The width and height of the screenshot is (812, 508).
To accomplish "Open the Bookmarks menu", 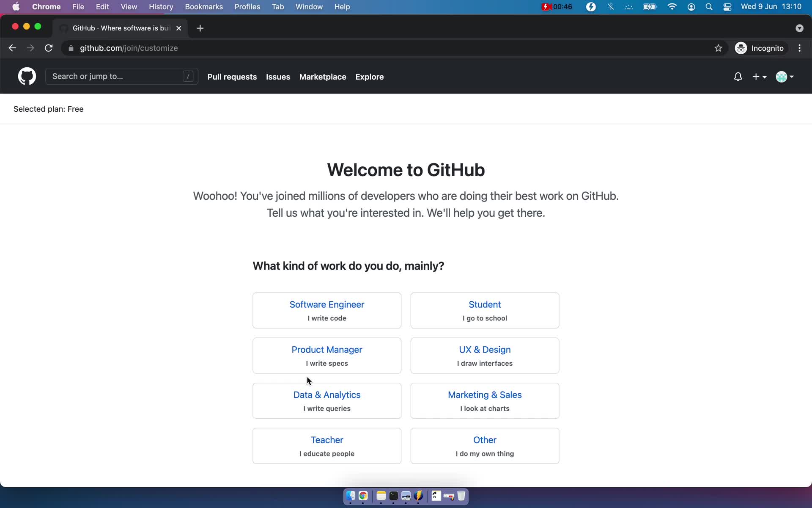I will (x=204, y=7).
